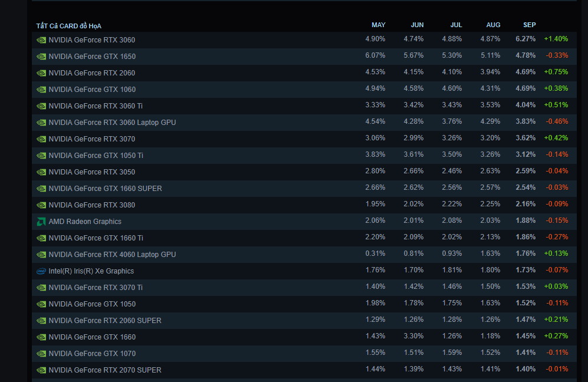
Task: Open the NVIDIA GeForce GTX 1060 entry
Action: (92, 90)
